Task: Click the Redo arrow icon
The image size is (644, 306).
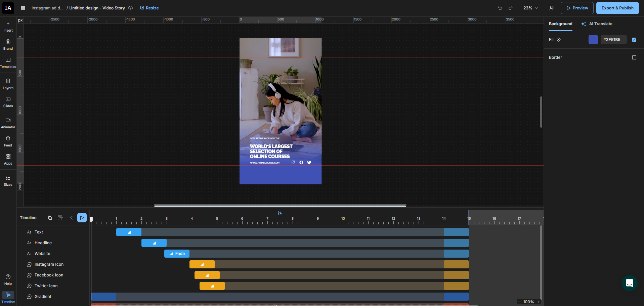Action: tap(511, 8)
